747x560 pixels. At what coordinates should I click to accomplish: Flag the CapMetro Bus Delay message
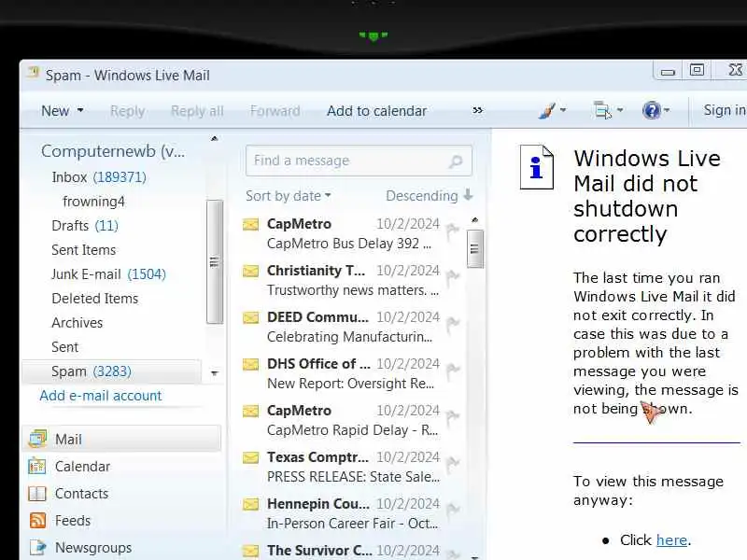click(x=453, y=231)
